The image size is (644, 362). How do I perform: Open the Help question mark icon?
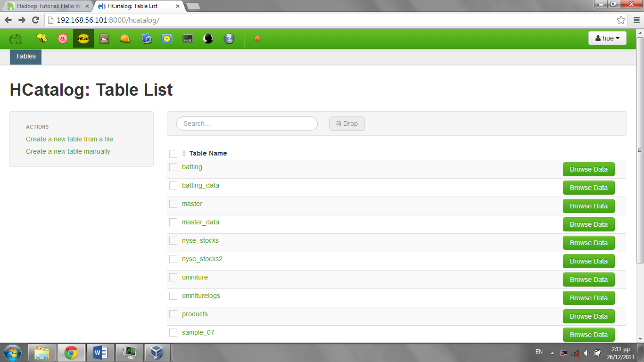(x=229, y=39)
